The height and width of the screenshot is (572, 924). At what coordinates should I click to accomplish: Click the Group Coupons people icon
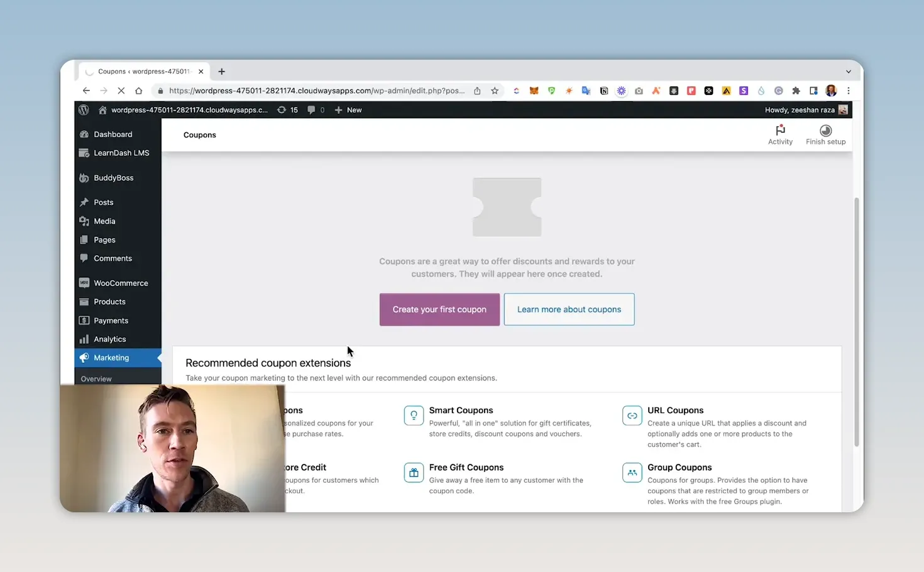(632, 473)
